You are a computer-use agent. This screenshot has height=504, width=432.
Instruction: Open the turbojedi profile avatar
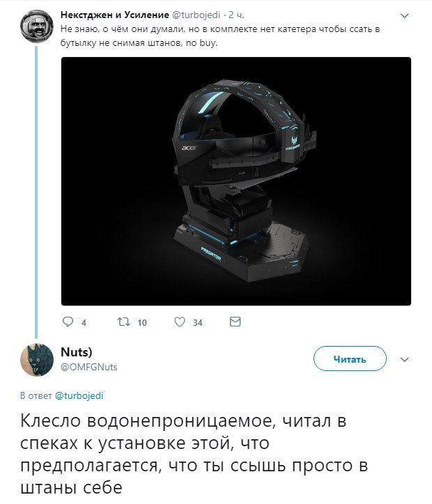tap(37, 26)
